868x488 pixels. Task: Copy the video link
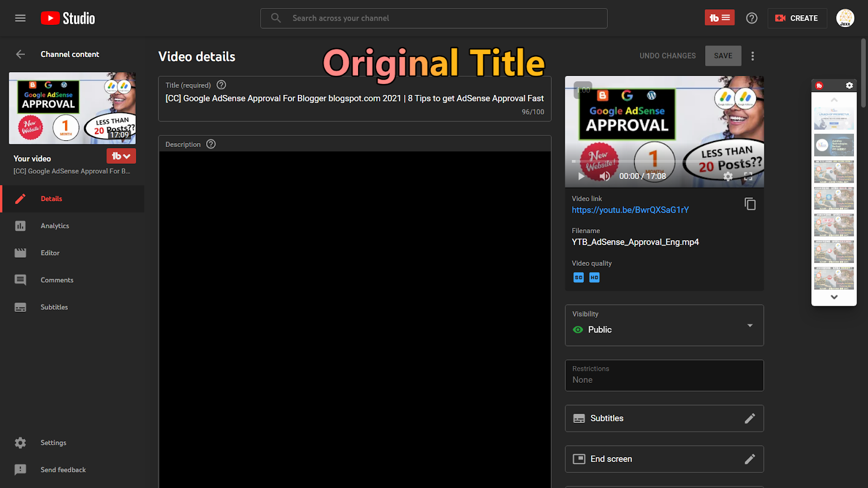click(750, 204)
